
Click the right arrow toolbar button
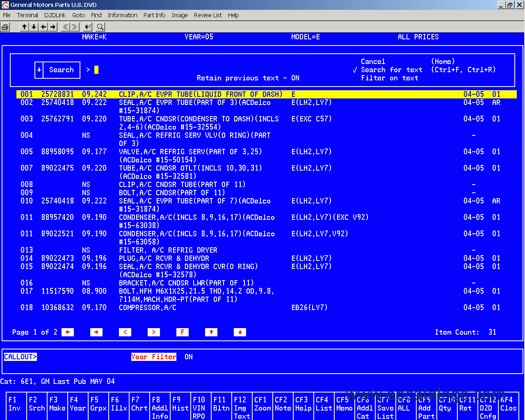[x=53, y=27]
